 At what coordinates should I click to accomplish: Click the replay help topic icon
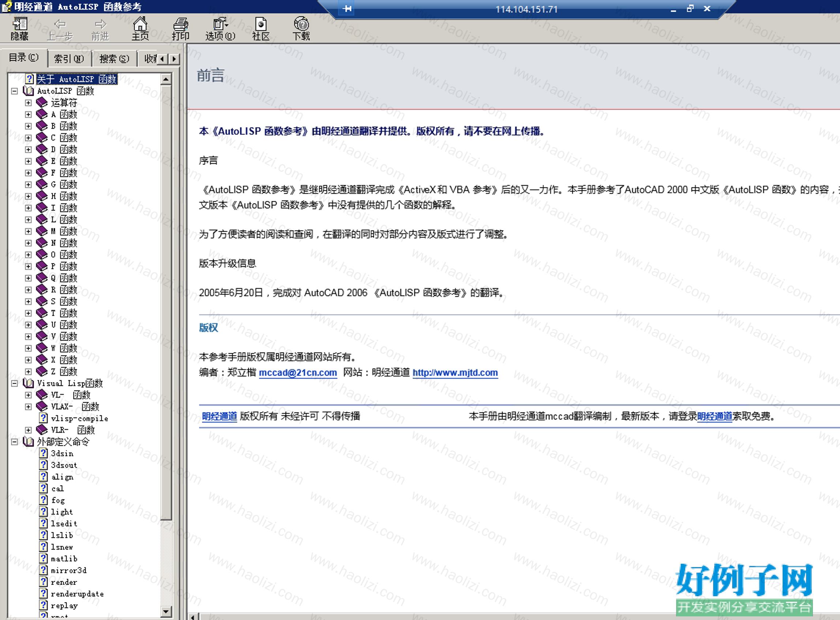tap(44, 605)
